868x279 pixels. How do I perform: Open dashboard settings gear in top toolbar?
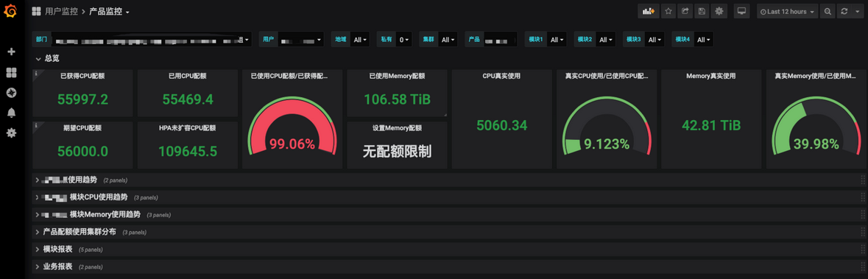(719, 11)
